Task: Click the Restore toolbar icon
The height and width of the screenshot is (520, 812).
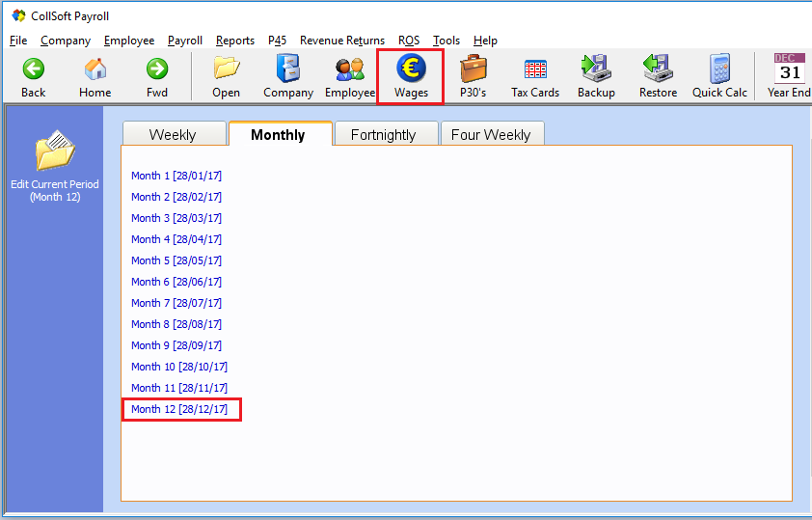Action: click(x=658, y=69)
